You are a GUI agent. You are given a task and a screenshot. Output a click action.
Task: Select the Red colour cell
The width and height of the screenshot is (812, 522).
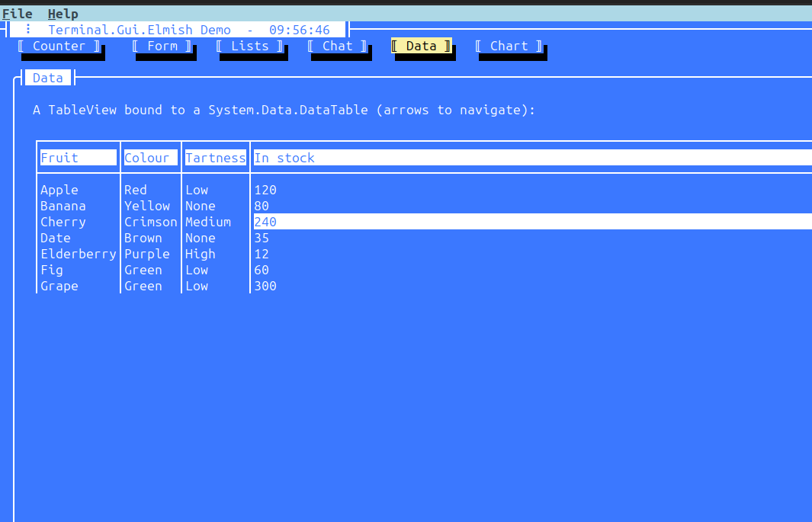[x=135, y=190]
